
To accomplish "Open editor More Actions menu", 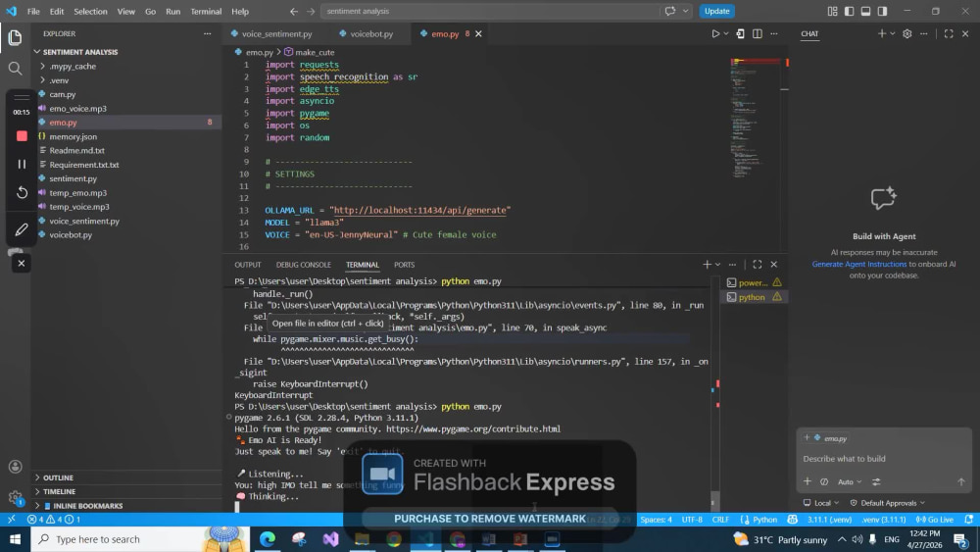I will (x=774, y=33).
